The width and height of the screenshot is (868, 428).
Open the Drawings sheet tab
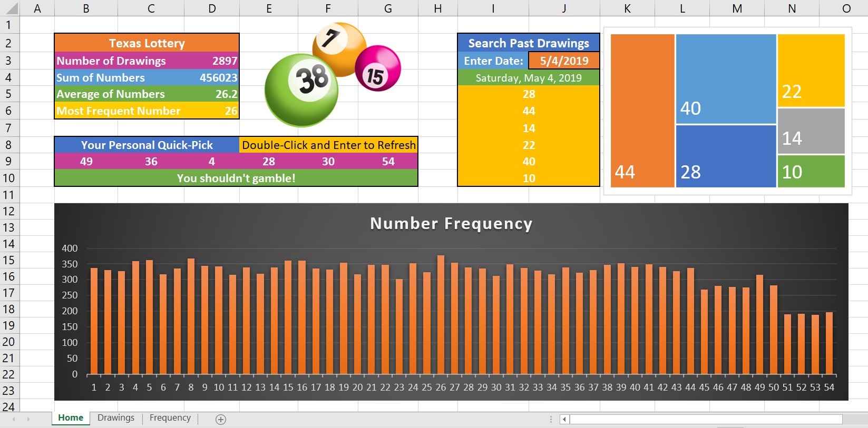point(116,417)
